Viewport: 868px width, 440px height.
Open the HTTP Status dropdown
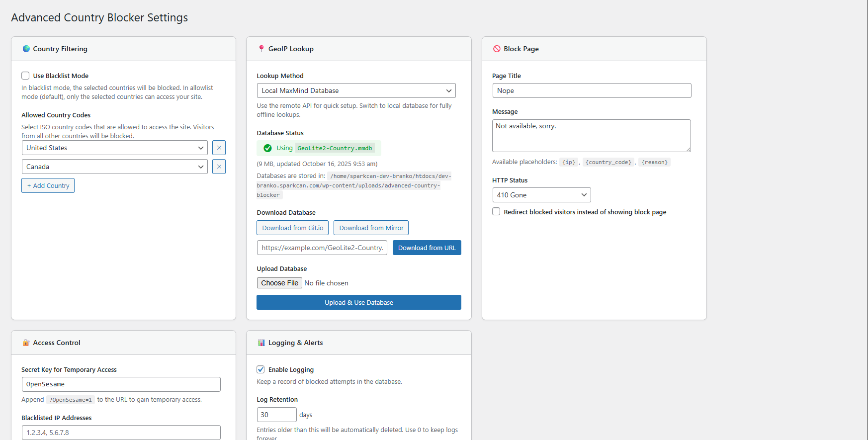coord(541,195)
